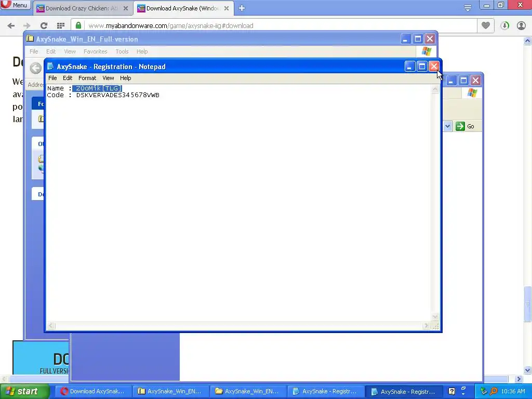Viewport: 532px width, 399px height.
Task: Open Help menu in zip folder window
Action: tap(142, 51)
